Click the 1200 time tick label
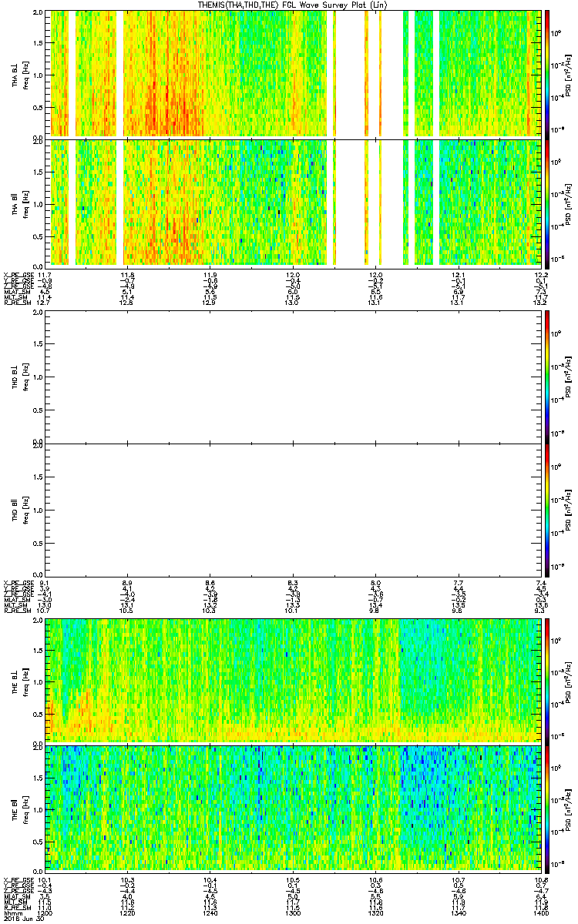Viewport: 578px width, 924px height. tap(45, 912)
